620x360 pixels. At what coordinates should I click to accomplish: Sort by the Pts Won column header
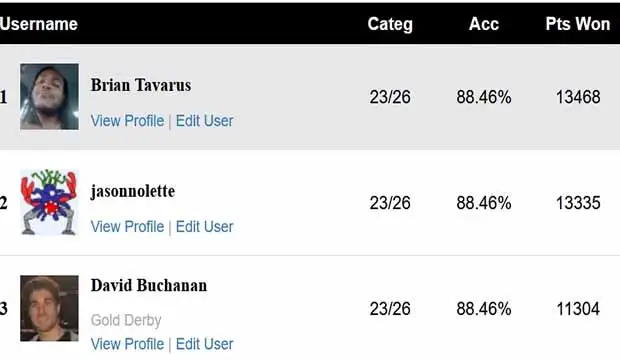(x=578, y=24)
